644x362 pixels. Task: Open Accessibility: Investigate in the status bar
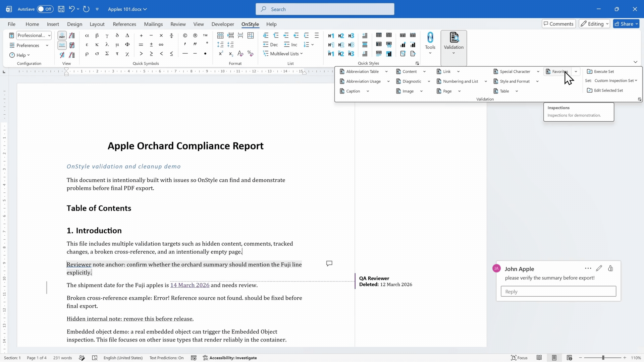(x=230, y=358)
